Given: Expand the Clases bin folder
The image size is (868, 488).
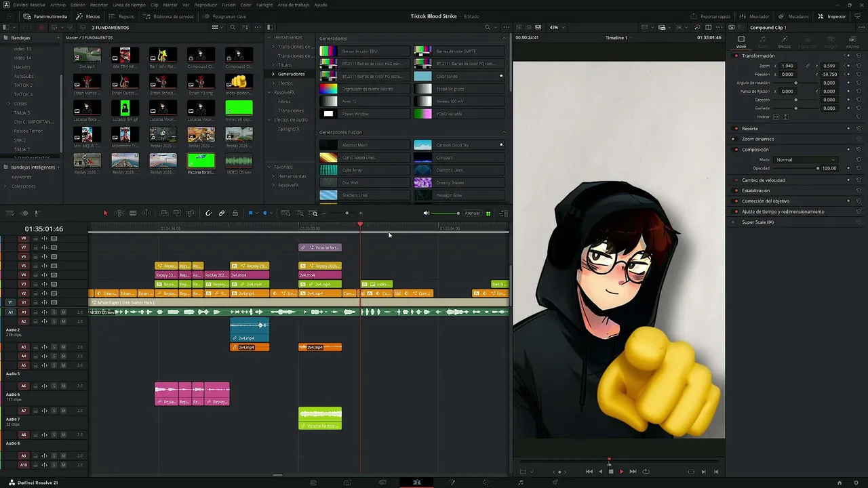Looking at the screenshot, I should tap(9, 104).
